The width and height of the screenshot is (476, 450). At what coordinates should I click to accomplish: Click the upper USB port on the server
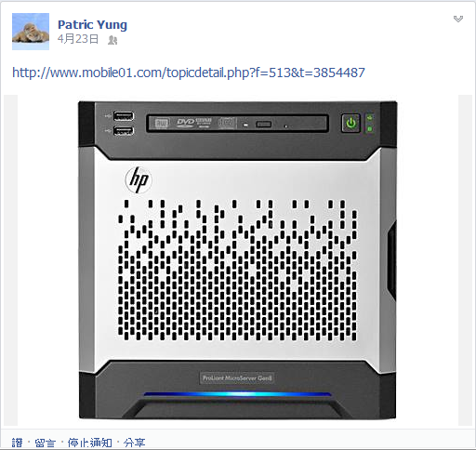point(124,116)
